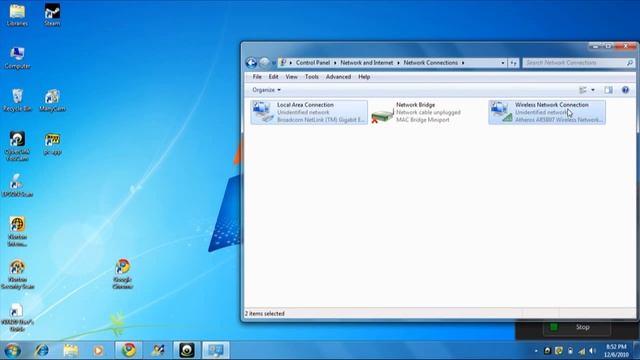Click the Forward arrow in Network Connections
This screenshot has width=640, height=360.
coord(264,62)
